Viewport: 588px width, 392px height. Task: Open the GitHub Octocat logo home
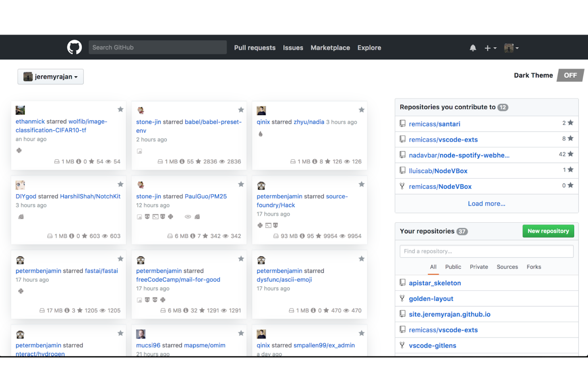(74, 47)
